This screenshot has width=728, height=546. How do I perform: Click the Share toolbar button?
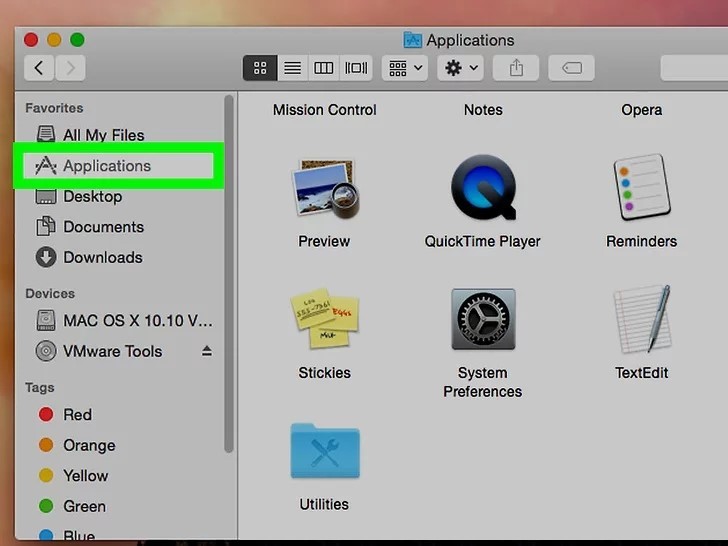click(516, 68)
